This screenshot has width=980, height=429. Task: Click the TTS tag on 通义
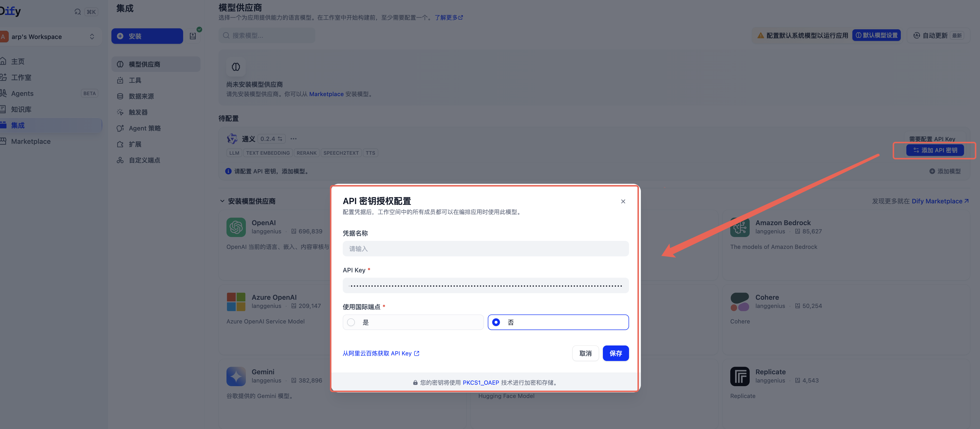click(x=370, y=153)
